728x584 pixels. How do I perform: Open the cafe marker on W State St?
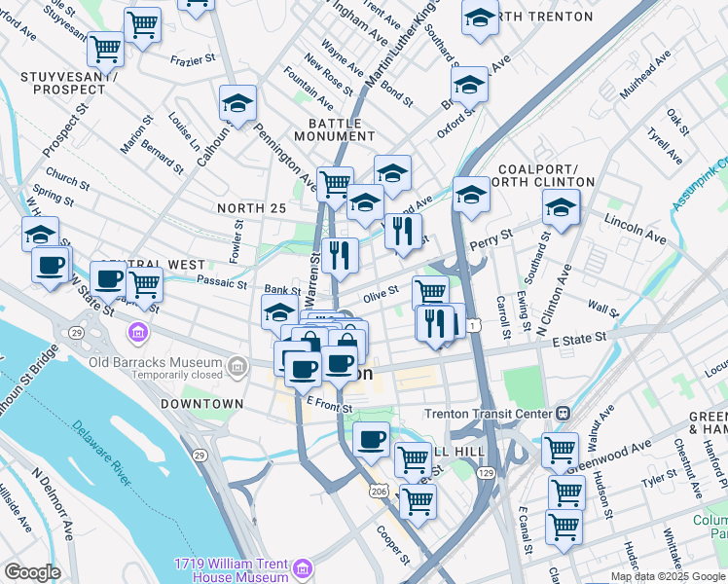click(108, 281)
